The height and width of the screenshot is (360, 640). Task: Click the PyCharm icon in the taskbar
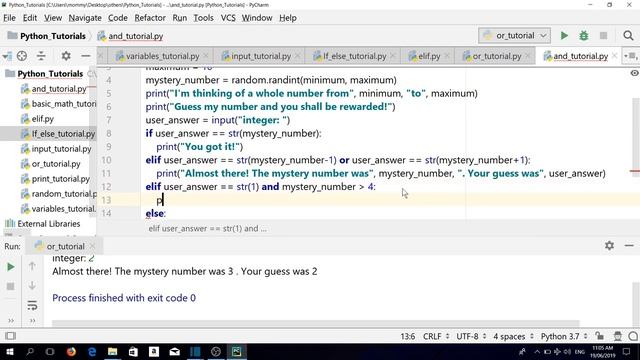click(236, 351)
